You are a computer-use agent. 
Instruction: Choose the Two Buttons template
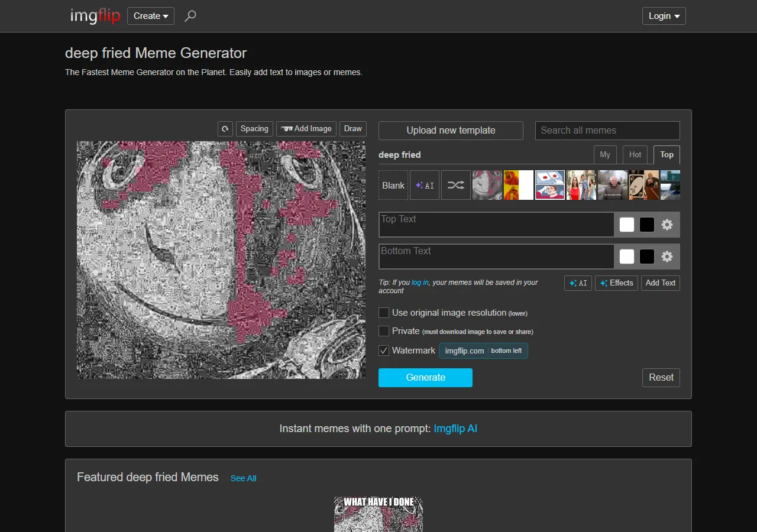[x=550, y=185]
